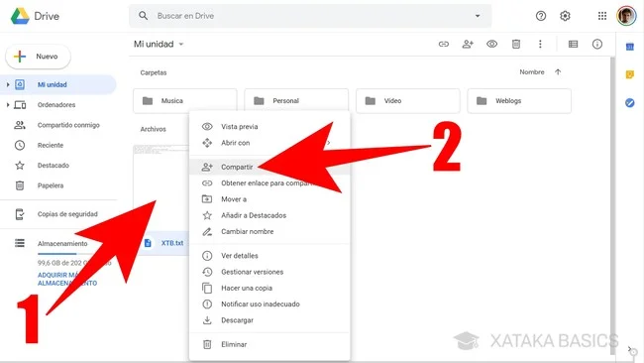Choose Añadir a Destacados

click(269, 215)
